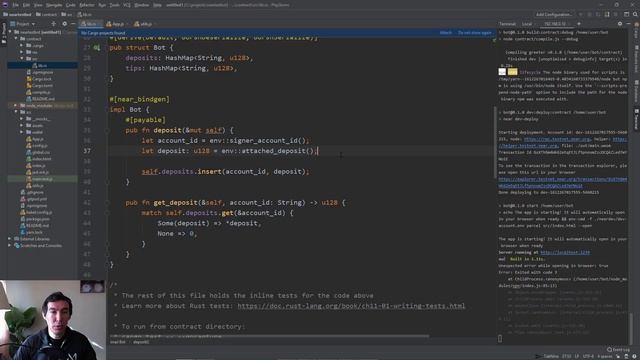Screen dimensions: 640x360
Task: Expand the .cargo folder arrow
Action: (22, 45)
